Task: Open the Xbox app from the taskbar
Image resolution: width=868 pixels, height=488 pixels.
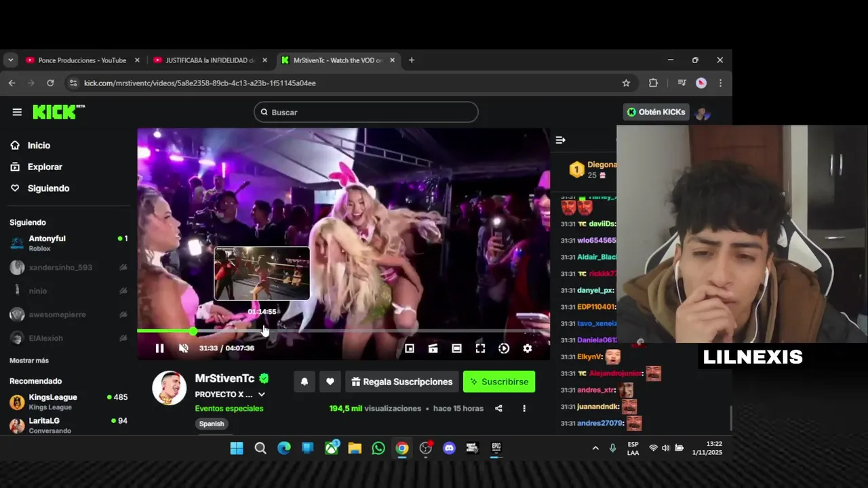Action: (331, 448)
